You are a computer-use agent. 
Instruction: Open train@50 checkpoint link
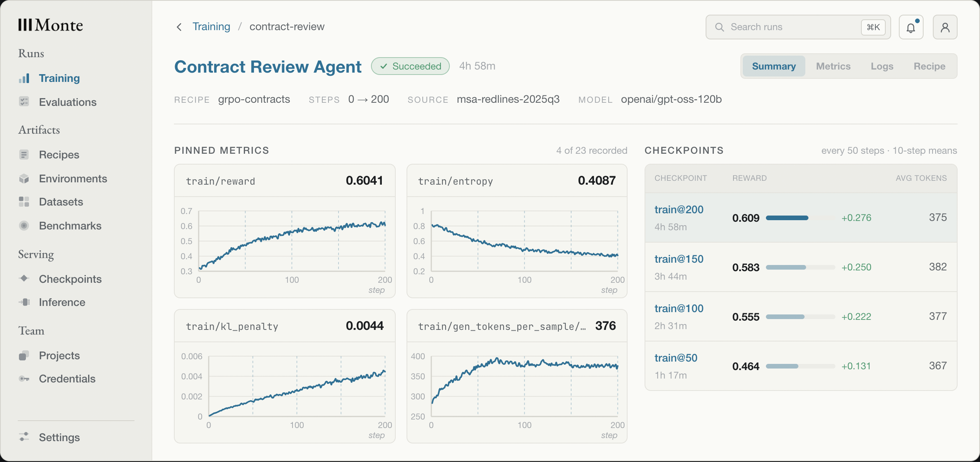coord(676,358)
